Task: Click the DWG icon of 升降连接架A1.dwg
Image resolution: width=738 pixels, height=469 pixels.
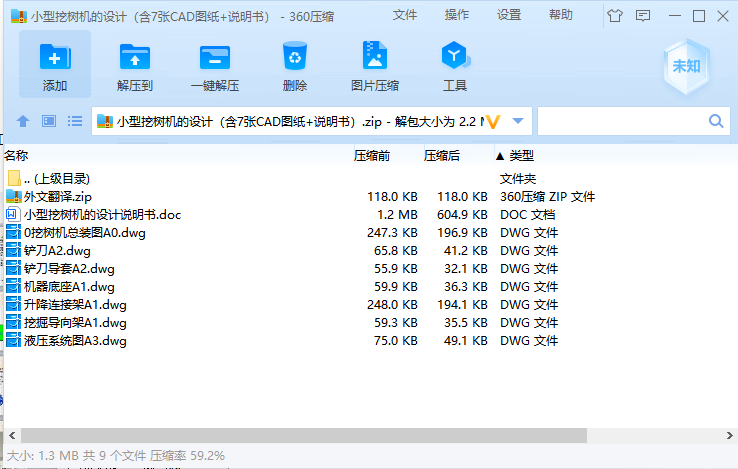Action: [13, 304]
